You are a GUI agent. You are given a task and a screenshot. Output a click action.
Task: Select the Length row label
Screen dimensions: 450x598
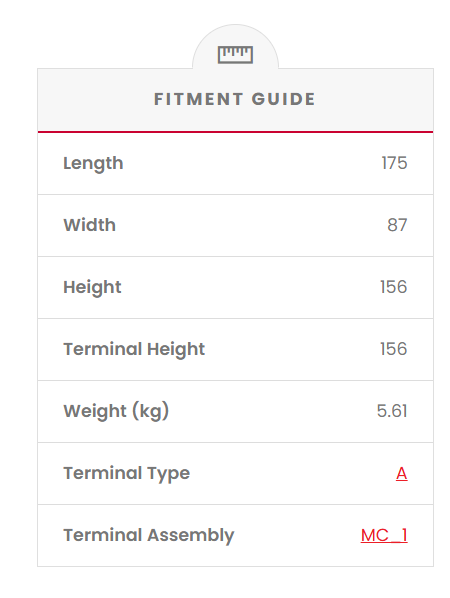point(93,164)
